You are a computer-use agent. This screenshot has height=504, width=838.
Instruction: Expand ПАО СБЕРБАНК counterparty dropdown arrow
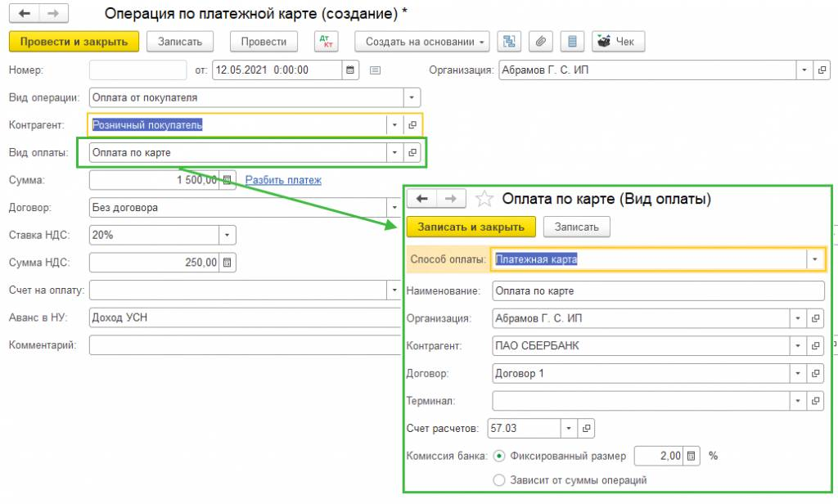coord(798,346)
